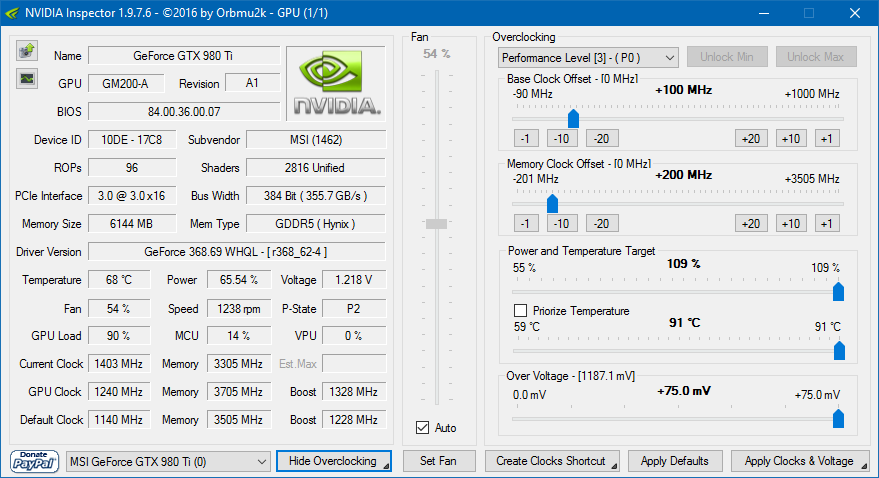Click the Subvendor value MSI (1462)
Viewport: 879px width, 478px height.
pyautogui.click(x=316, y=140)
